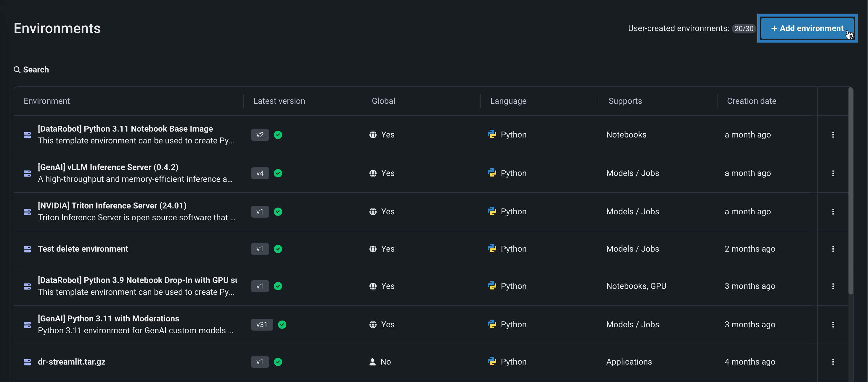This screenshot has height=382, width=868.
Task: Open the Test delete environment entry
Action: point(83,249)
